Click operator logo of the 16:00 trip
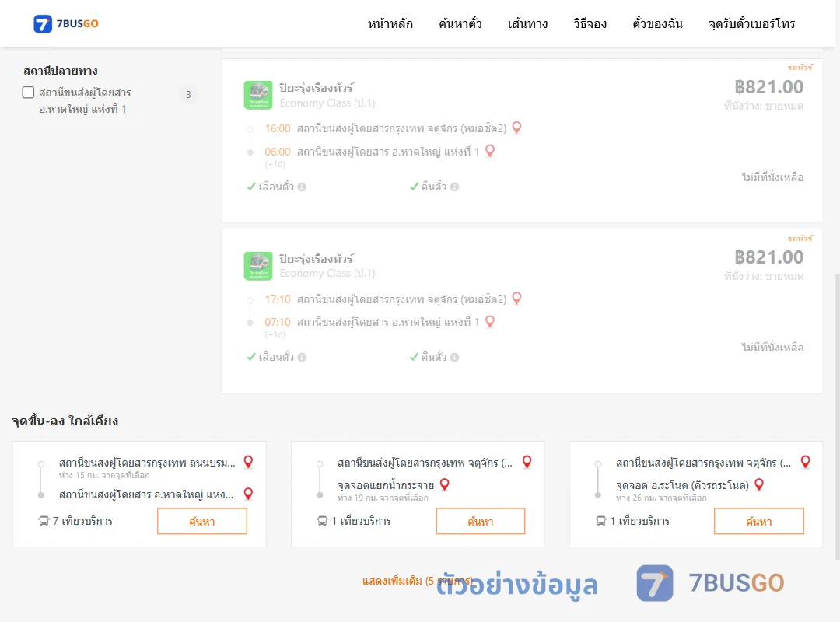This screenshot has height=622, width=840. tap(258, 95)
